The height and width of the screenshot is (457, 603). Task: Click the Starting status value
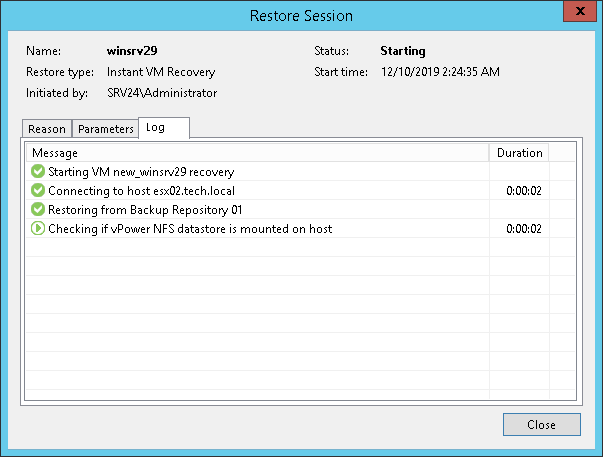[403, 51]
